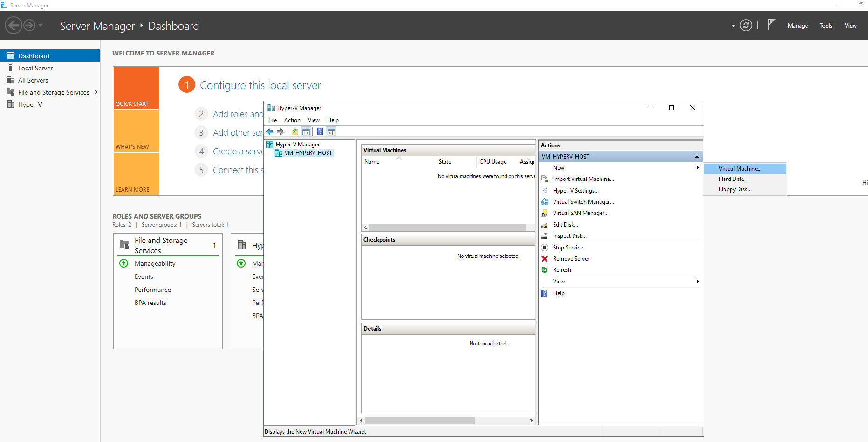
Task: Click Hyper-V tile green manageability icon
Action: [241, 263]
